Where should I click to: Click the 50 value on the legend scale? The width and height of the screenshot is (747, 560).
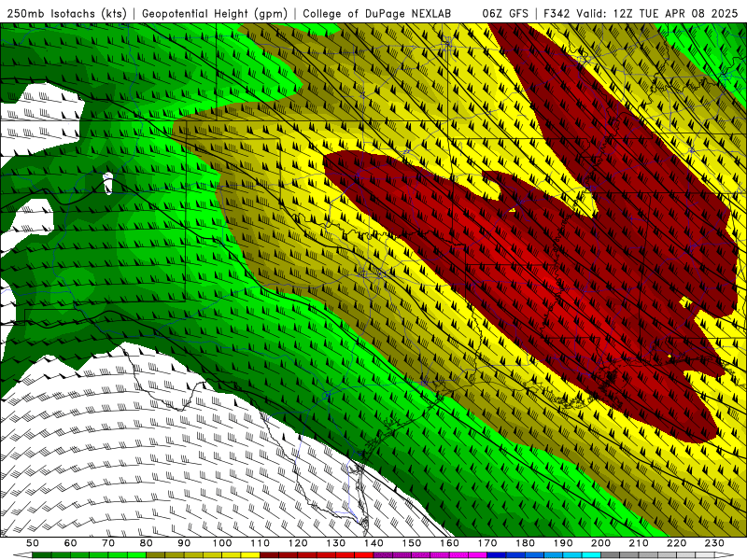tap(33, 543)
